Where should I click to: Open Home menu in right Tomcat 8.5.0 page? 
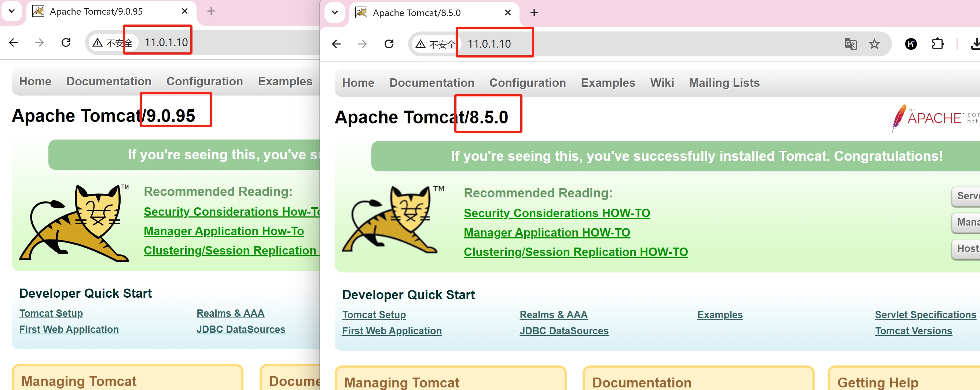[x=358, y=83]
